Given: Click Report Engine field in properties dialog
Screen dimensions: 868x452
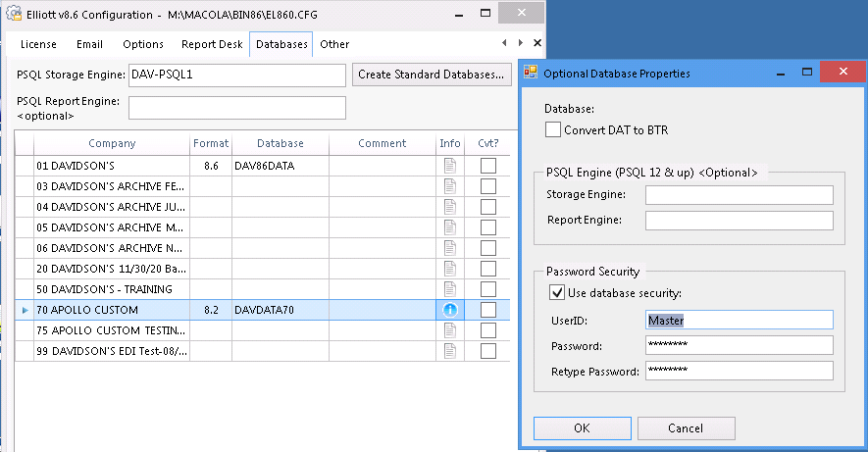Looking at the screenshot, I should tap(739, 221).
